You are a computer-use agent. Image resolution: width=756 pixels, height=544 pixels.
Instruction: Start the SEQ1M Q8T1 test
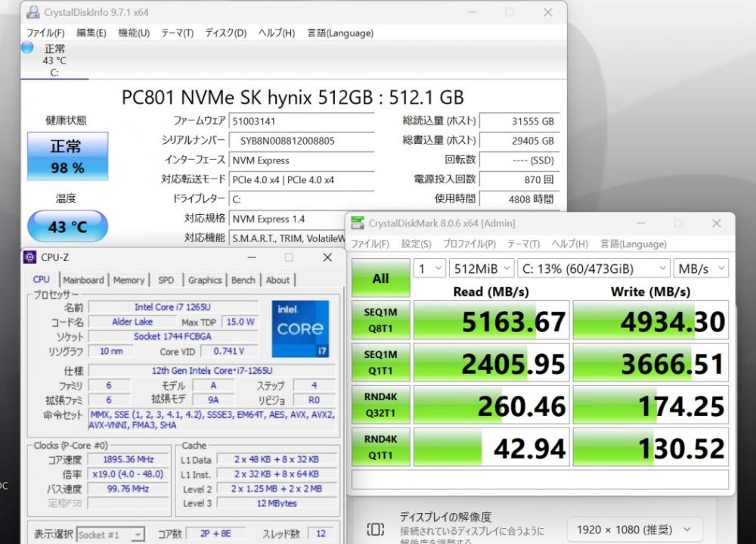[381, 320]
